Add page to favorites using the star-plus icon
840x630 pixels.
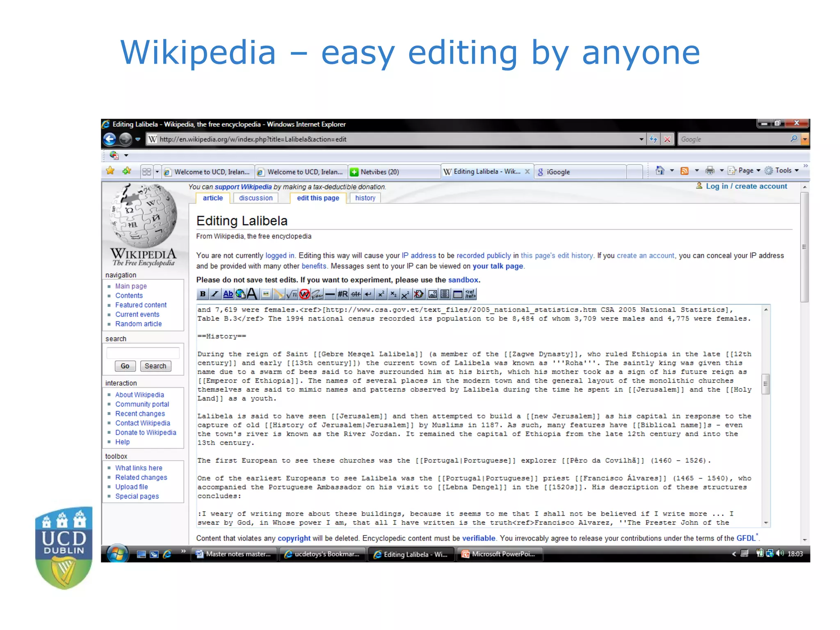127,171
